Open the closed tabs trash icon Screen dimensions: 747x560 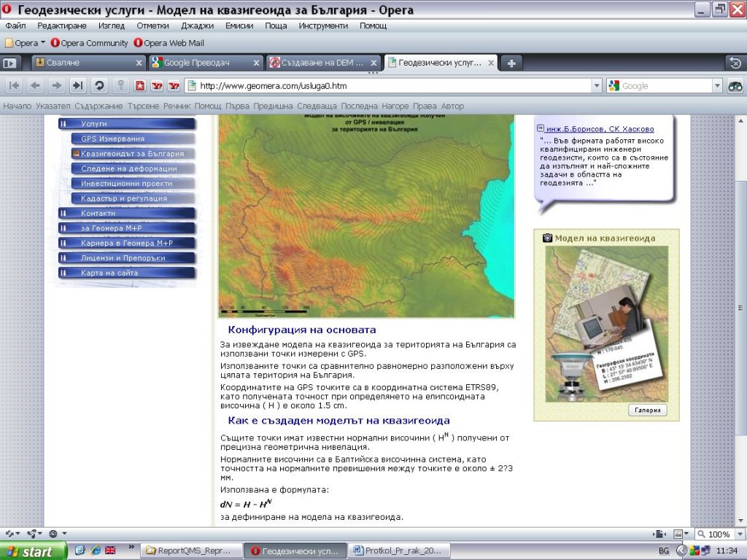point(735,63)
